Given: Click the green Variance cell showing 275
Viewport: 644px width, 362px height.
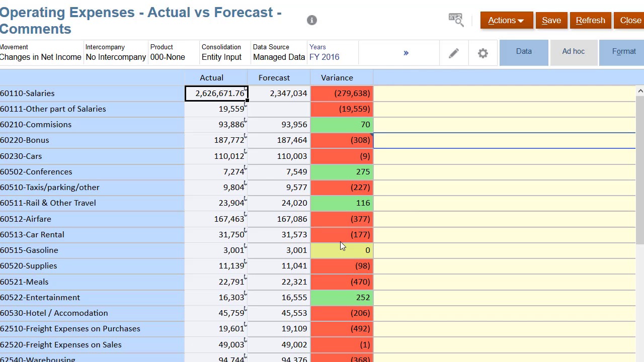Looking at the screenshot, I should click(342, 172).
